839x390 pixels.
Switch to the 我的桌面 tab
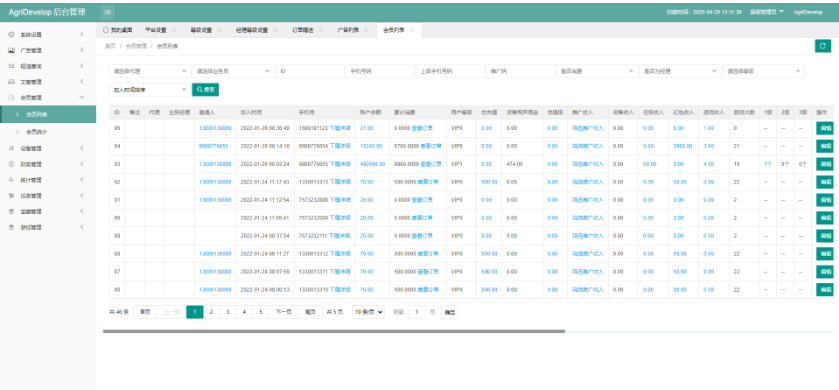pyautogui.click(x=118, y=30)
